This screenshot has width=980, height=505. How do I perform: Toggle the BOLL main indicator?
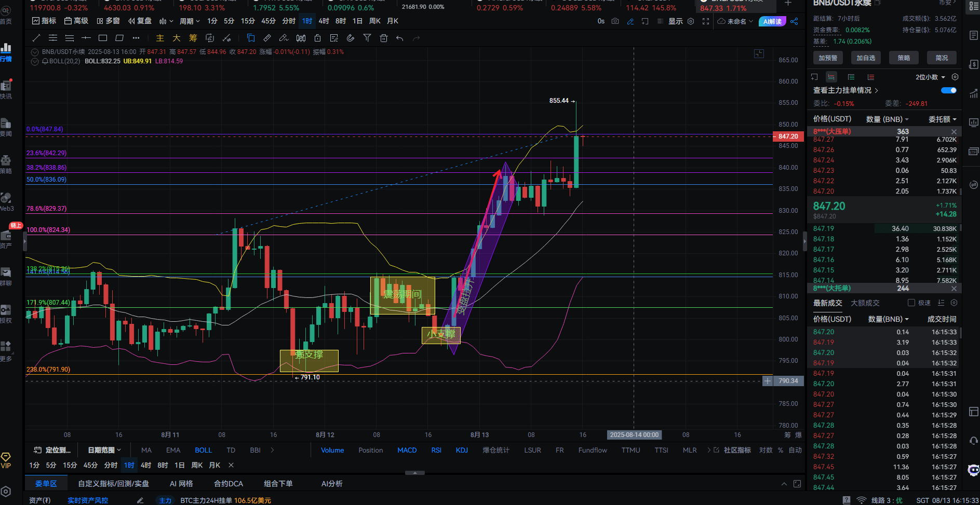203,450
